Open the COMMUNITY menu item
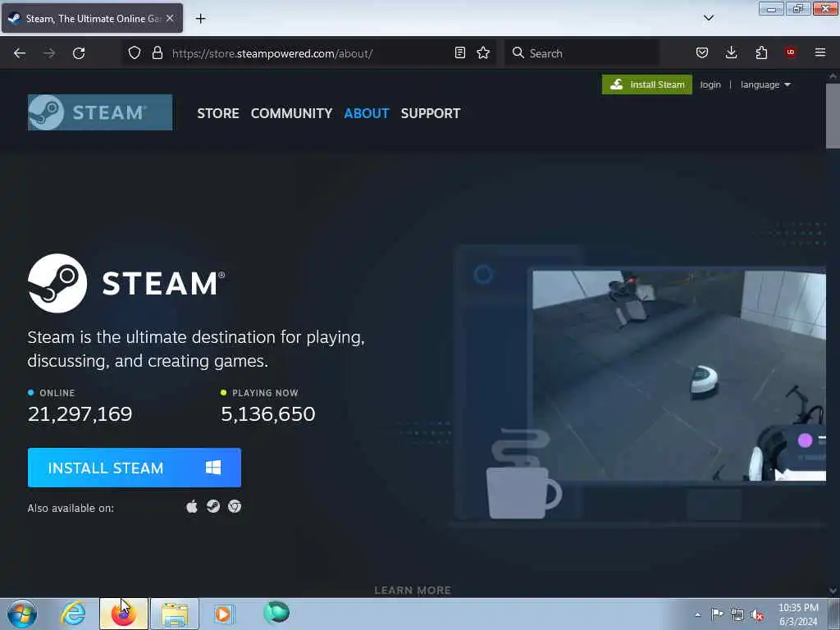Image resolution: width=840 pixels, height=630 pixels. 291,113
